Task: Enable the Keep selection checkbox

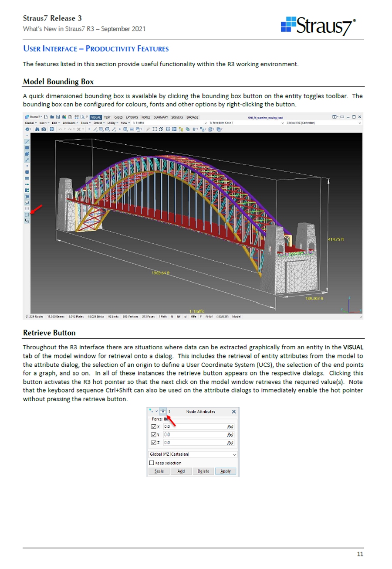Action: [152, 463]
